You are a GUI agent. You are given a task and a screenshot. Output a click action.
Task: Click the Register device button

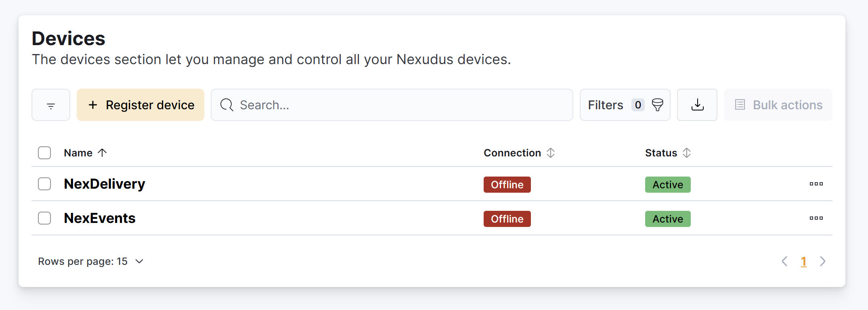tap(140, 105)
